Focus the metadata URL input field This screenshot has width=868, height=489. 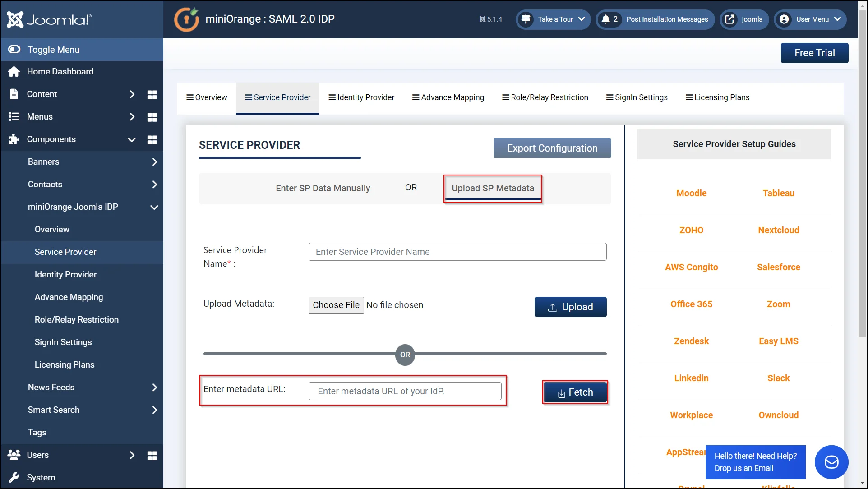405,391
